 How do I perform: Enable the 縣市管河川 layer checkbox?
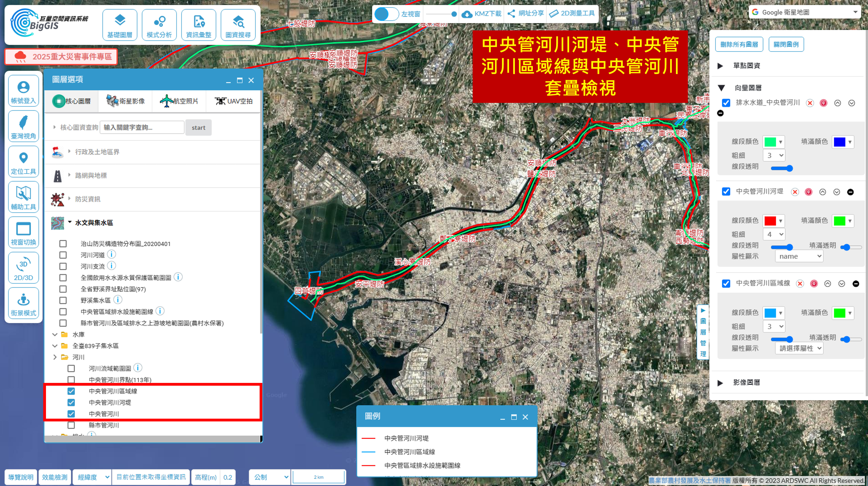(71, 425)
